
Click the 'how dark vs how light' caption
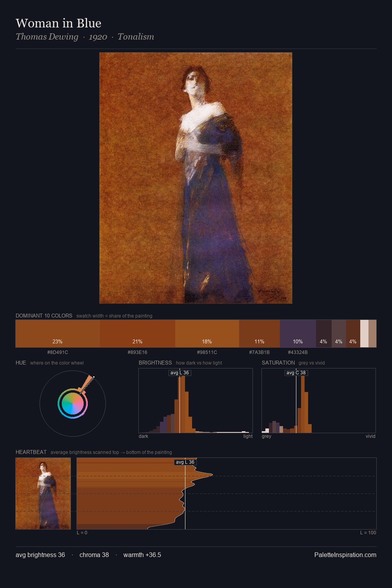(199, 363)
